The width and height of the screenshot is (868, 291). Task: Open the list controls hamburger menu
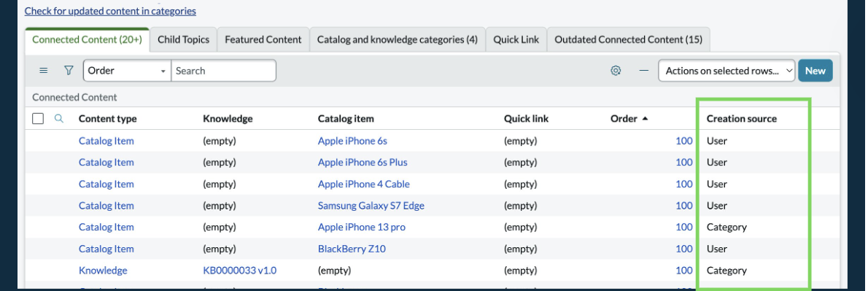(x=44, y=71)
